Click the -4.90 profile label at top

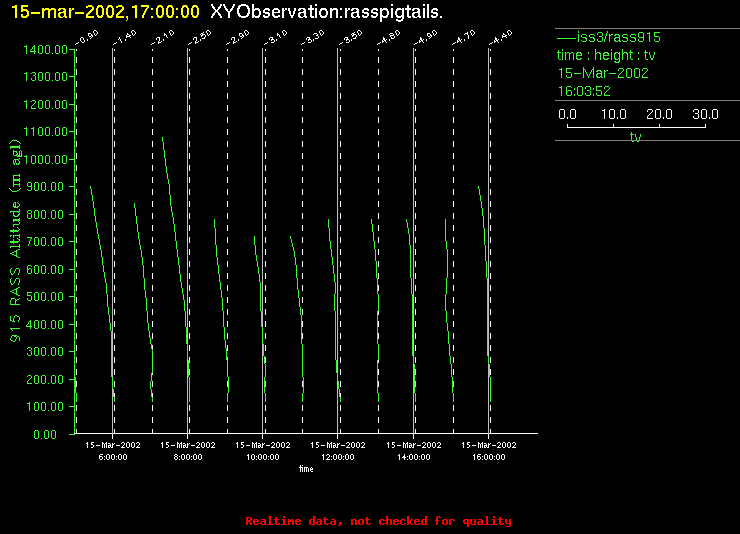tap(426, 38)
